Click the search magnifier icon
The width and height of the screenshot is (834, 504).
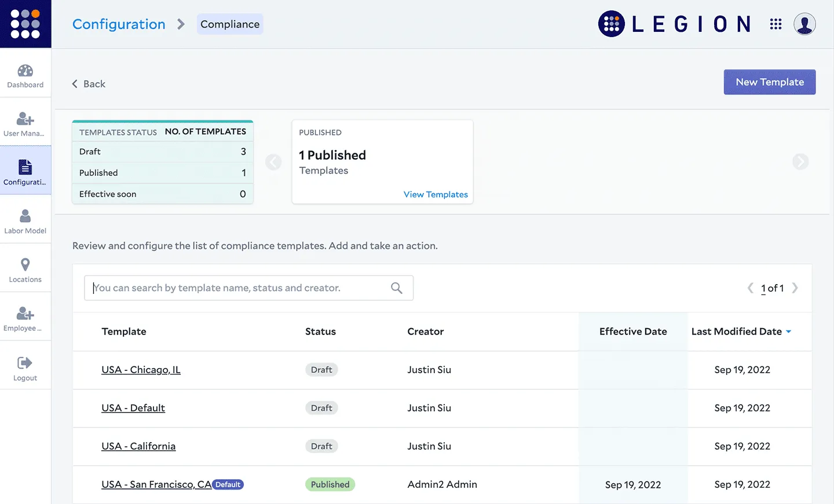(397, 288)
